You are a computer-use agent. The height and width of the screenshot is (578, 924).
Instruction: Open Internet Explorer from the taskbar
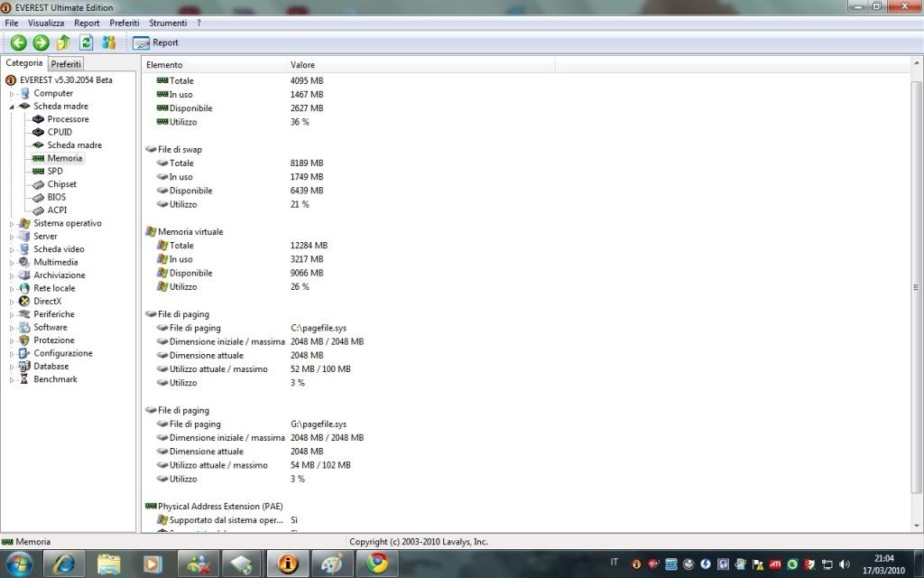64,564
